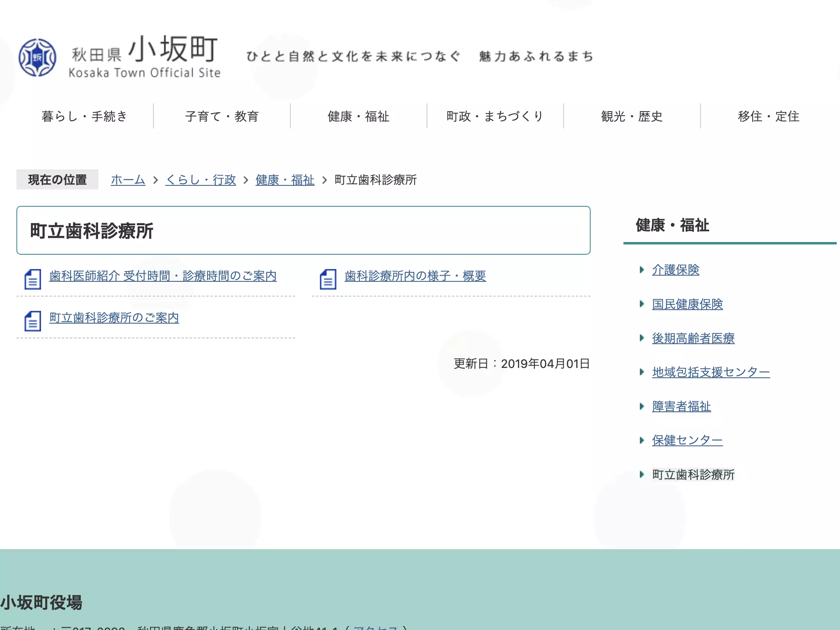
Task: Click the 町立歯科診療所 page heading
Action: pos(91,231)
